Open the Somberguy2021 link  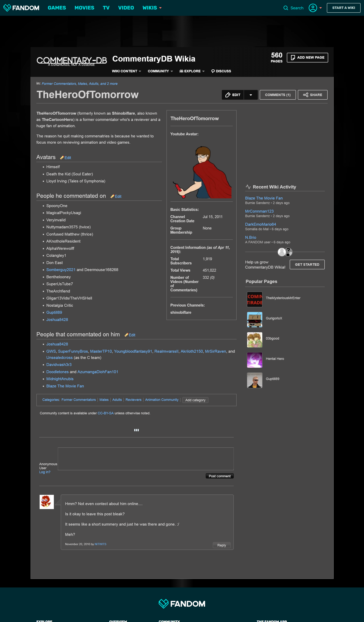pyautogui.click(x=61, y=270)
